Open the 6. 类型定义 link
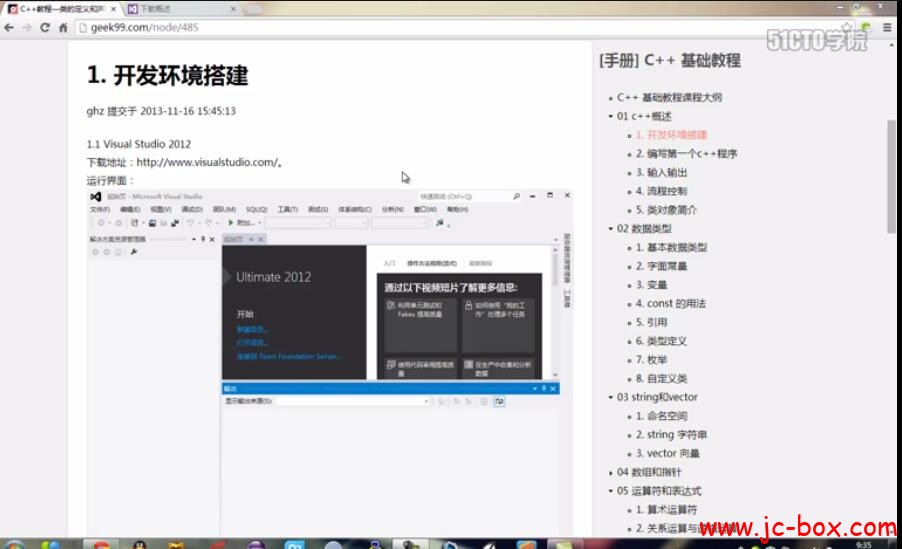 [662, 341]
